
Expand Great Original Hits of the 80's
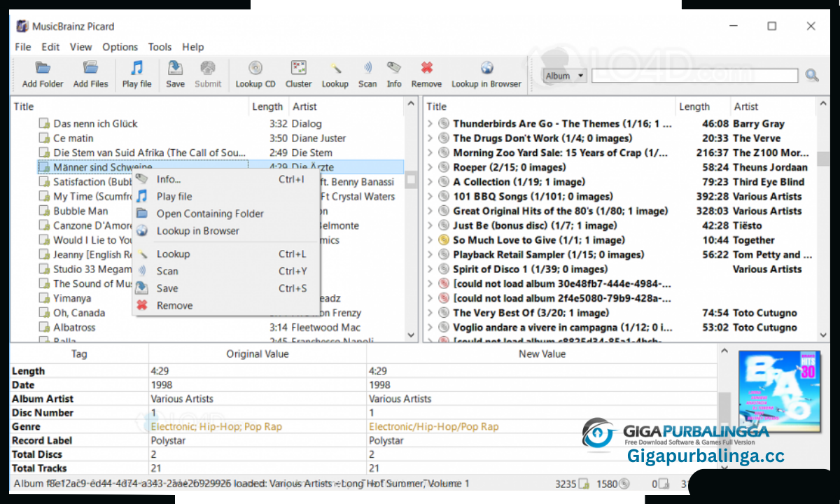coord(430,211)
